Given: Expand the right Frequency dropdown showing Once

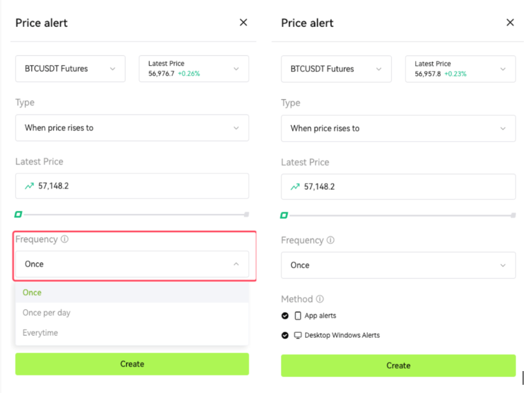Looking at the screenshot, I should pyautogui.click(x=398, y=265).
